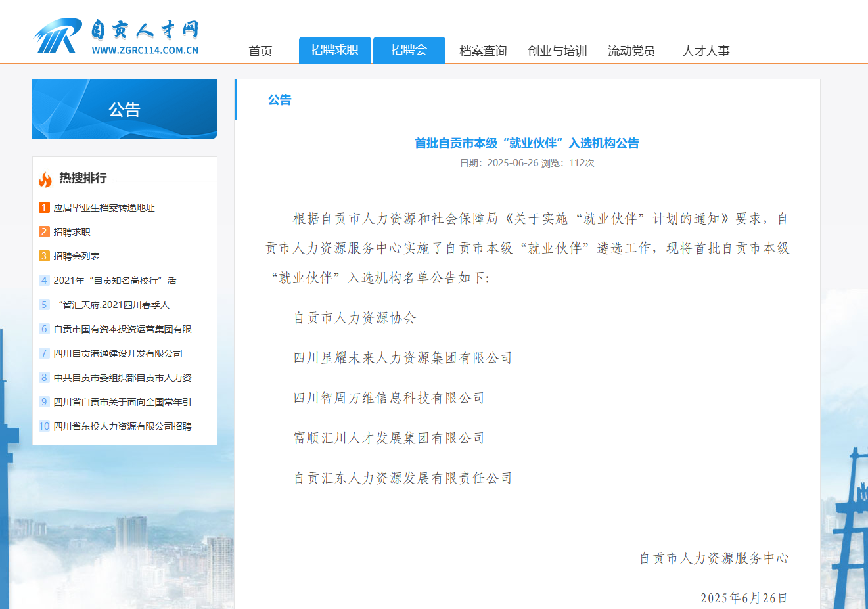The width and height of the screenshot is (868, 609).
Task: Switch to the 招聘求职 tab
Action: pyautogui.click(x=334, y=50)
